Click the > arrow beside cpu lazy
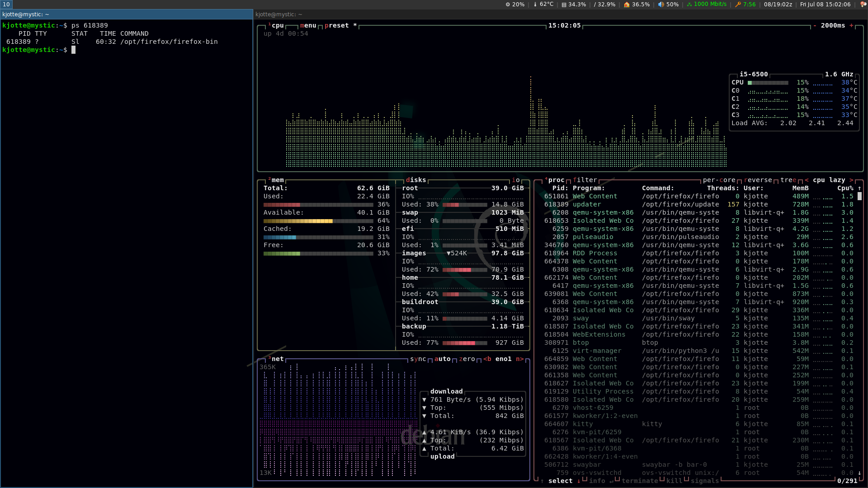This screenshot has width=868, height=488. [x=852, y=180]
